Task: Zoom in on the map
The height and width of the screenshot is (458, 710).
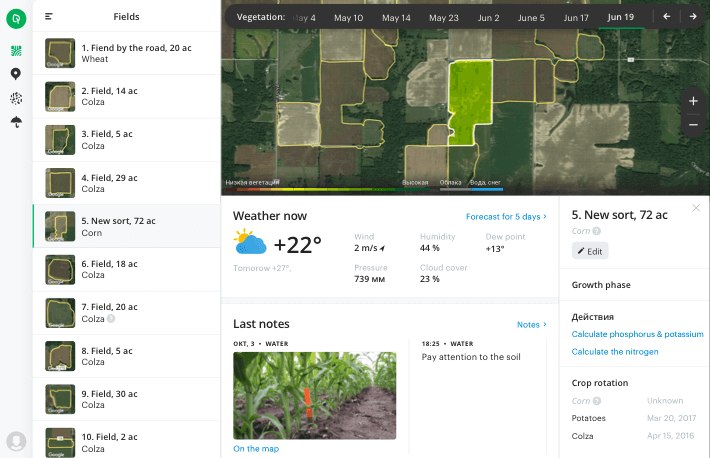Action: point(693,101)
